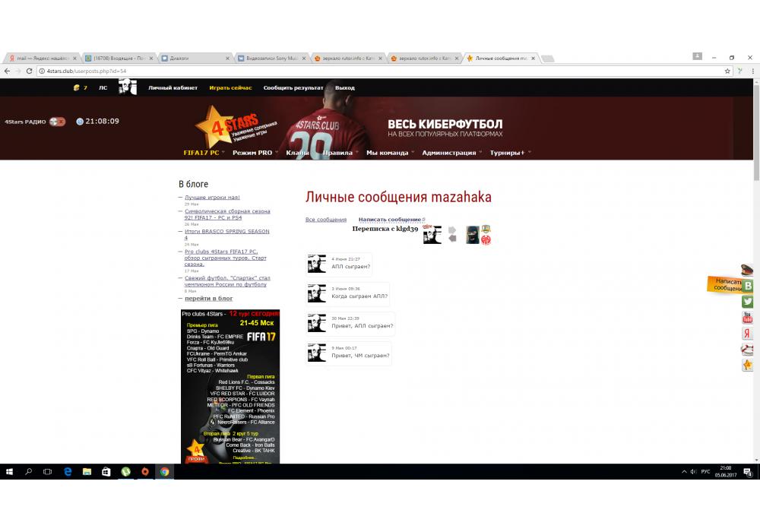Screen dimensions: 760x532
Task: Click the browser address bar
Action: (380, 71)
